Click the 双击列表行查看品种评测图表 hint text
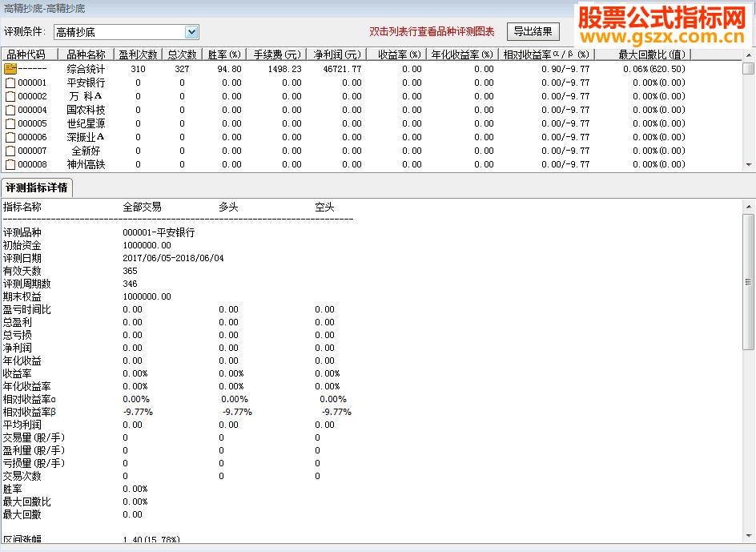This screenshot has width=756, height=552. coord(432,32)
